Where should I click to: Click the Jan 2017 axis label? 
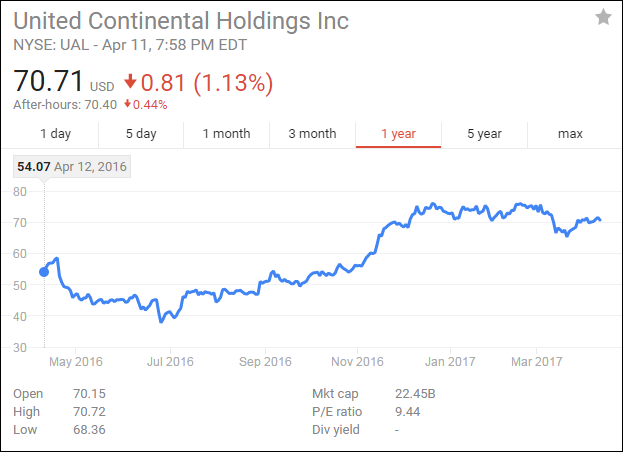click(x=447, y=362)
